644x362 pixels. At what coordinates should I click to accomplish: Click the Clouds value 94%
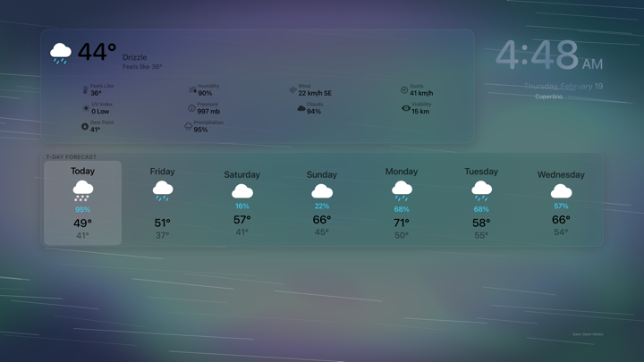pos(314,111)
